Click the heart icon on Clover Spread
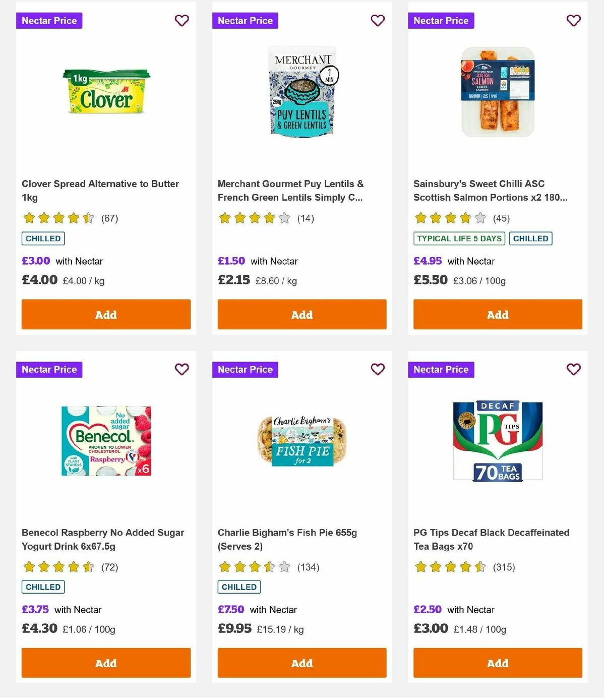605x700 pixels. point(181,21)
